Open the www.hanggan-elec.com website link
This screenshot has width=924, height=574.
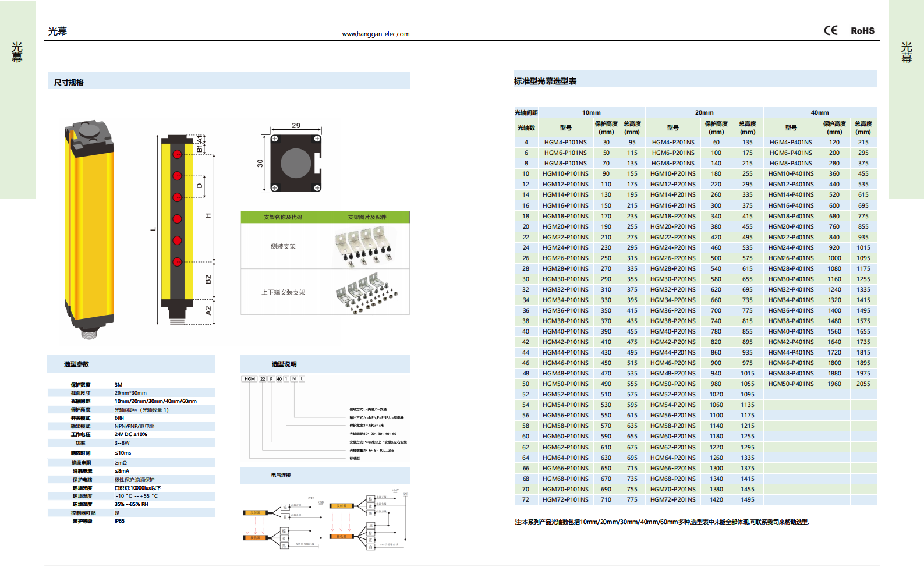tap(376, 34)
